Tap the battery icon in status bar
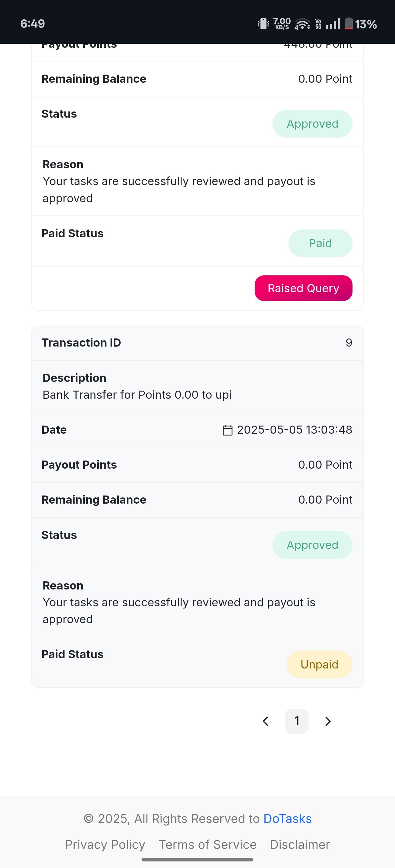The image size is (395, 868). tap(349, 24)
